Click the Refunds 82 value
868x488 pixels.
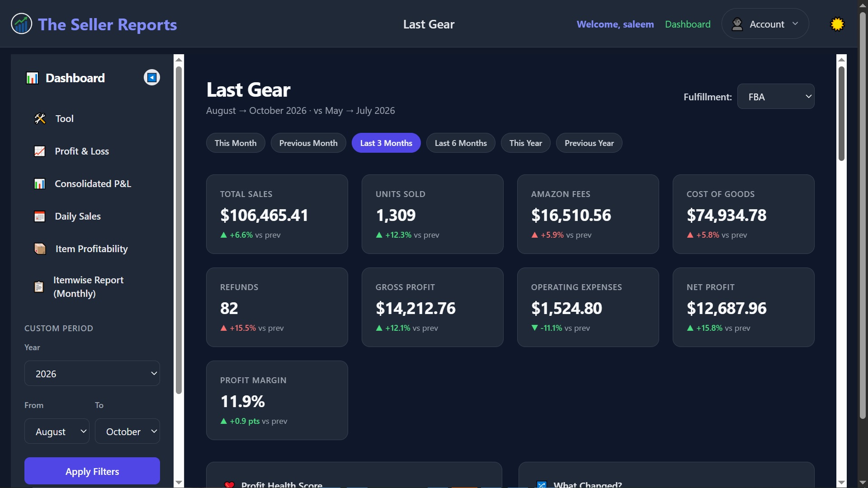pos(229,308)
